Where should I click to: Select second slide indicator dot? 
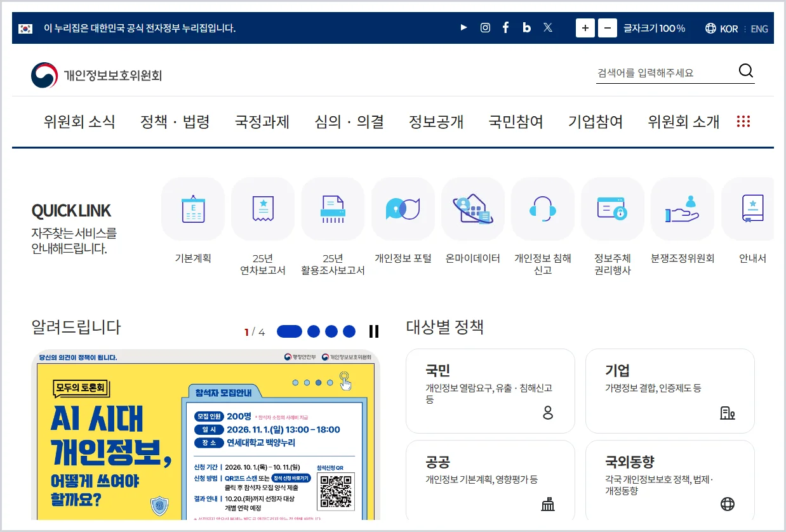click(314, 331)
